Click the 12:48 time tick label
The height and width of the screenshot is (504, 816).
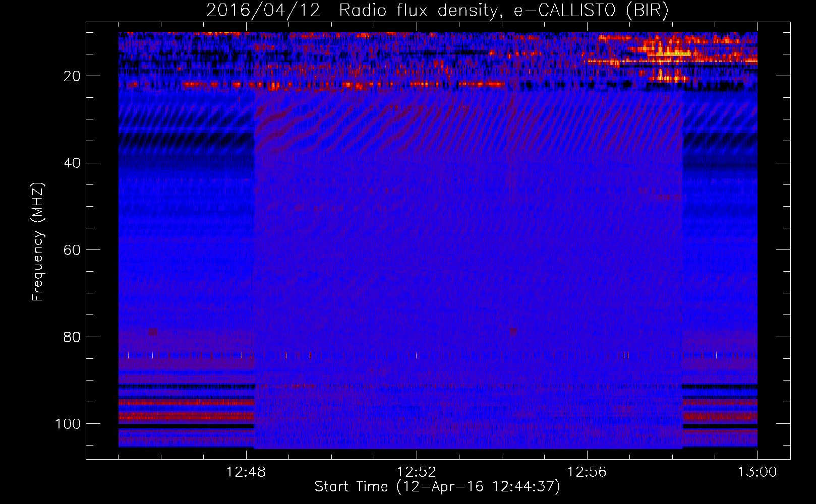coord(246,472)
